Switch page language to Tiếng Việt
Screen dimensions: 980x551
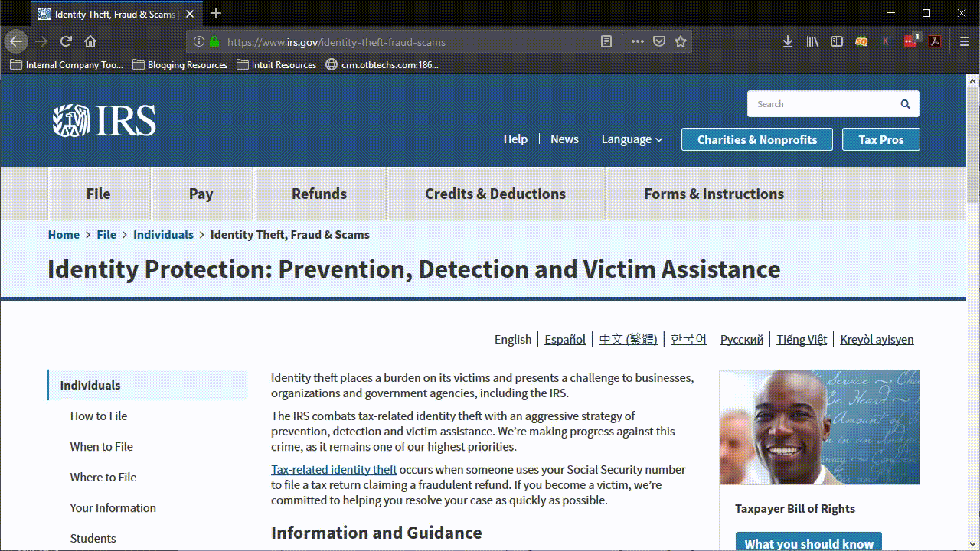(802, 340)
